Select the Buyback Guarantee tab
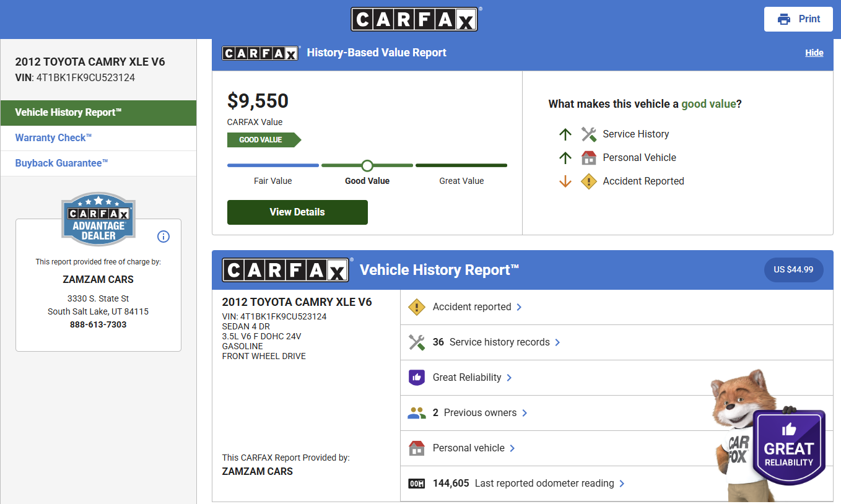The width and height of the screenshot is (841, 504). (61, 163)
